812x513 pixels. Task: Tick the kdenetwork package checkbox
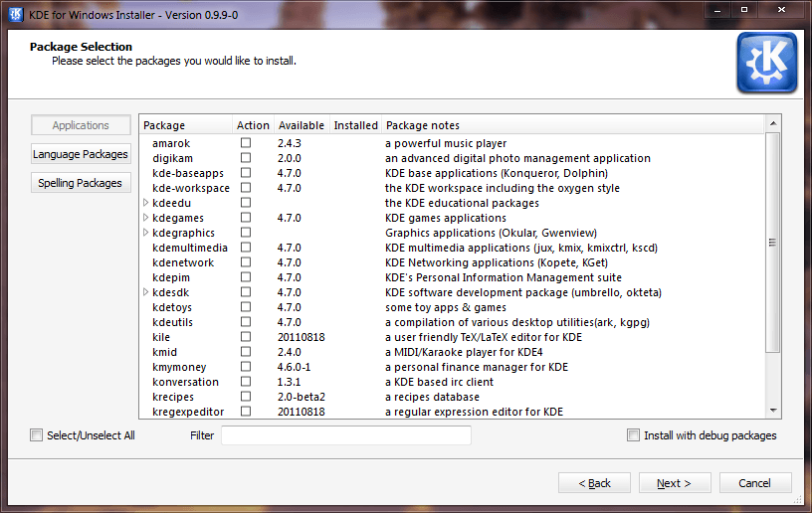click(x=246, y=262)
